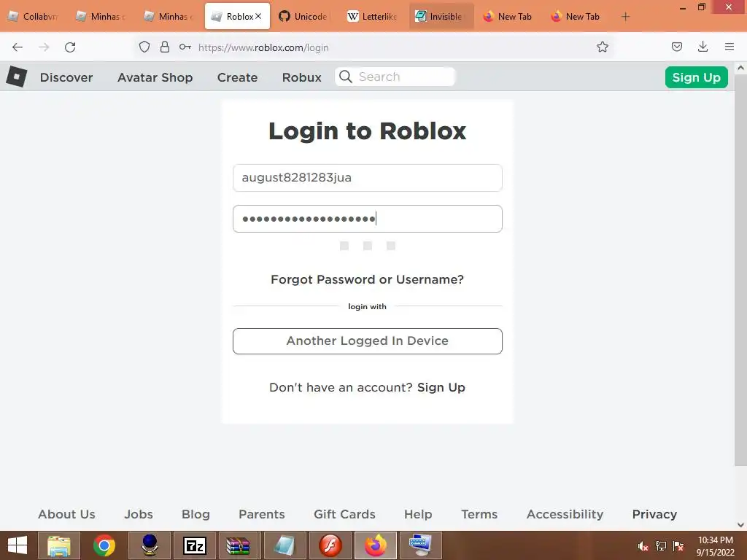Viewport: 747px width, 560px height.
Task: Open the Discover menu item
Action: pos(66,77)
